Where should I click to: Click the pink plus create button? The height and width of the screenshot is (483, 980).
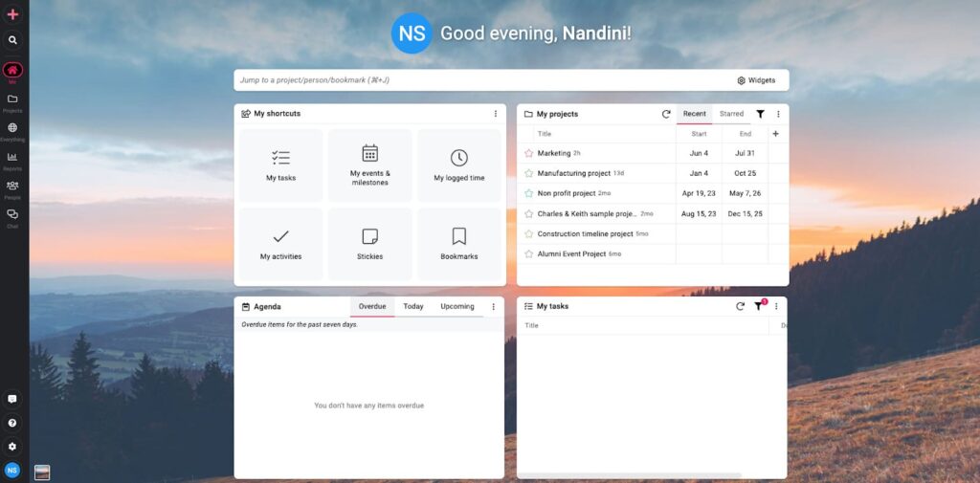pyautogui.click(x=11, y=14)
